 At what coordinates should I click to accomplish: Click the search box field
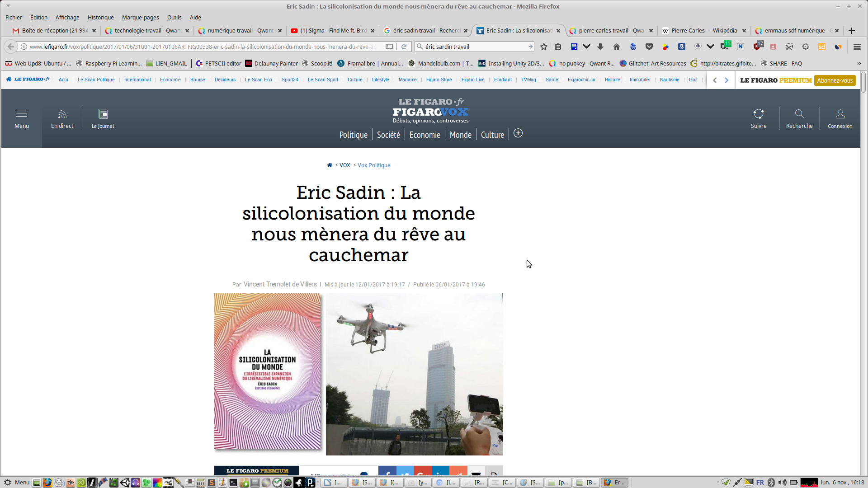pos(475,47)
